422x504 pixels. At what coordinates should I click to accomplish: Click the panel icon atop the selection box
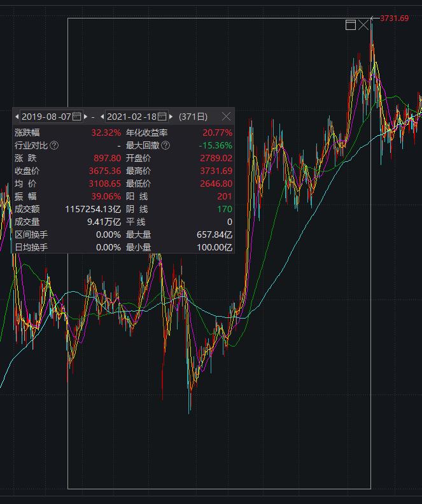coord(350,25)
